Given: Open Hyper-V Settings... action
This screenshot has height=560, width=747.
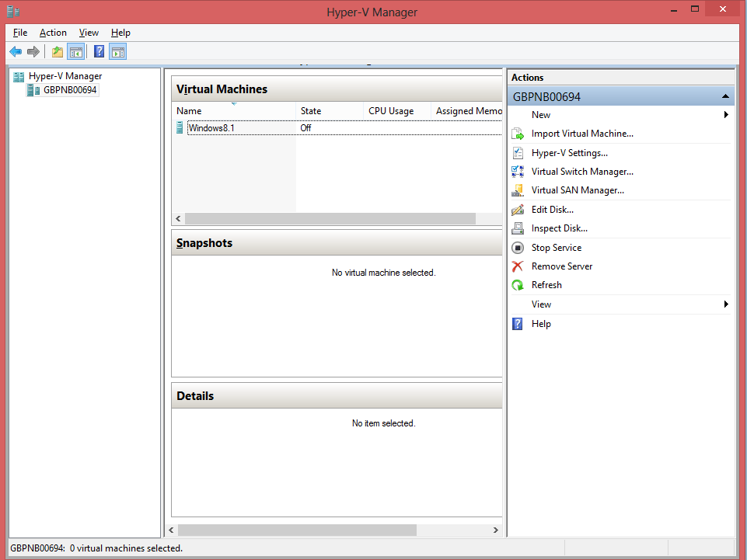Looking at the screenshot, I should pyautogui.click(x=569, y=153).
